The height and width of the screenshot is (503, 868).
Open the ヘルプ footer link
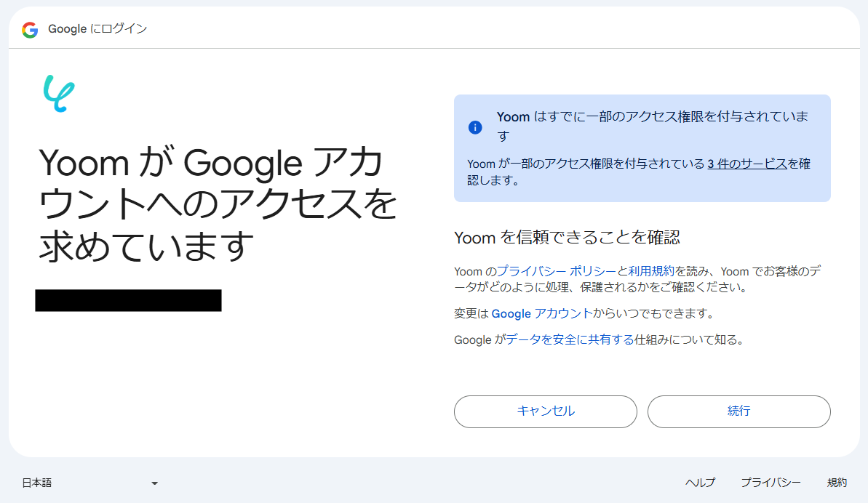pos(700,483)
